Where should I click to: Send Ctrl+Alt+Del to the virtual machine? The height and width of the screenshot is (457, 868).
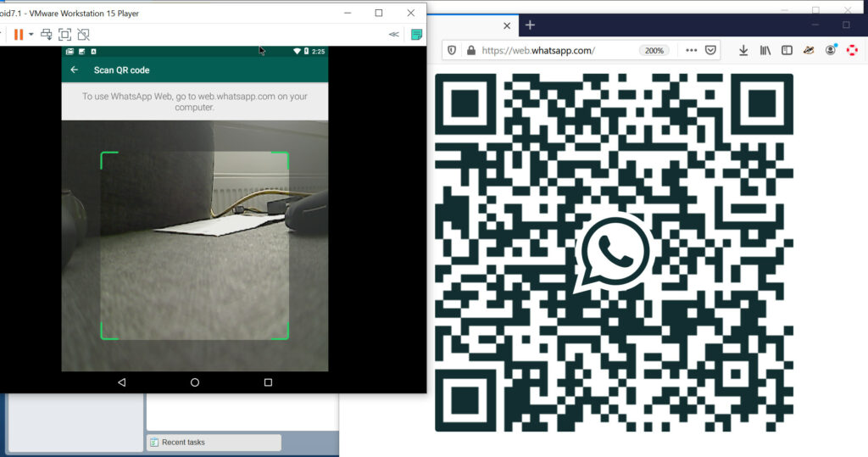click(47, 35)
